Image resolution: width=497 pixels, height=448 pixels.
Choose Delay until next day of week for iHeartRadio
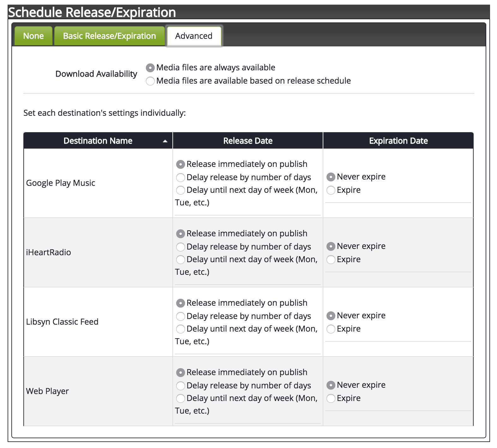point(181,260)
